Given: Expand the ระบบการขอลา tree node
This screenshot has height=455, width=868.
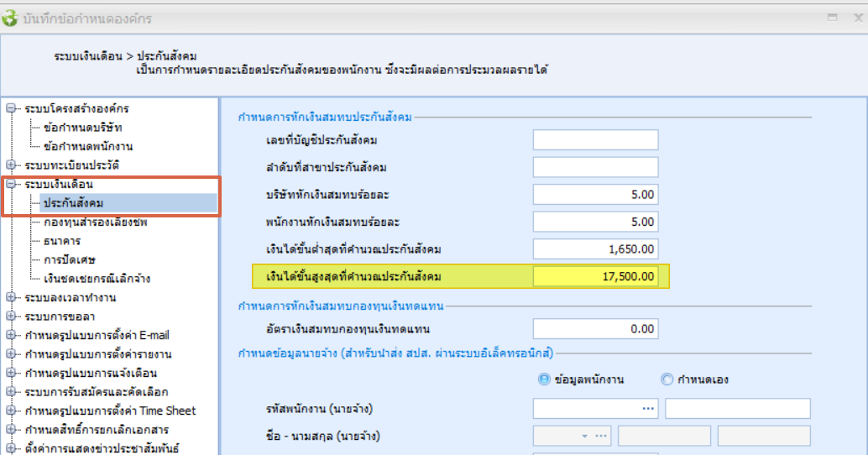Looking at the screenshot, I should 11,316.
